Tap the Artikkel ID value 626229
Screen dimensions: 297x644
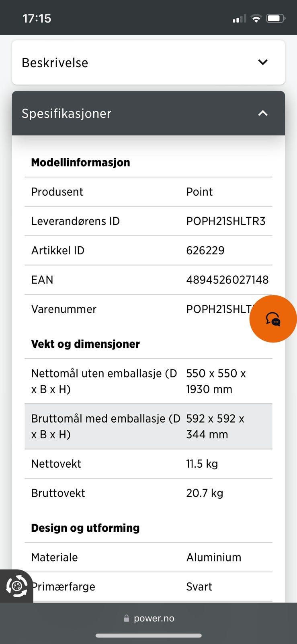tap(205, 250)
